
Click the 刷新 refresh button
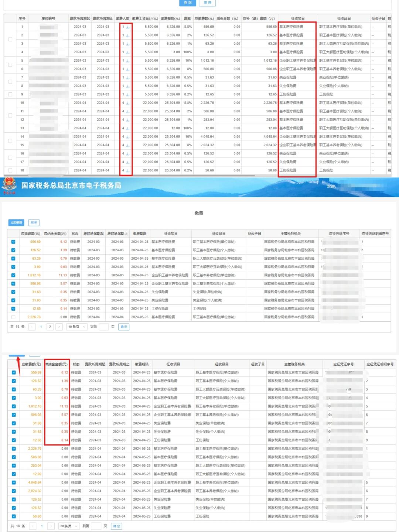34,223
